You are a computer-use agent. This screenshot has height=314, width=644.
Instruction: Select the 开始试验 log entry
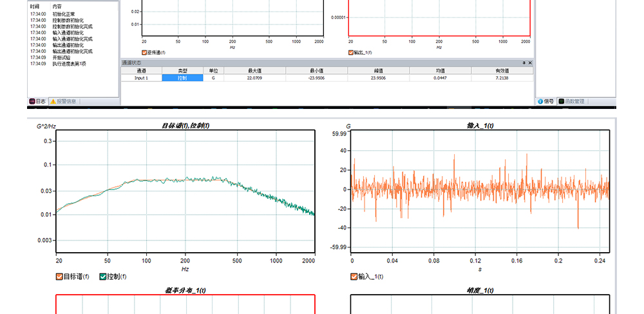[x=62, y=57]
